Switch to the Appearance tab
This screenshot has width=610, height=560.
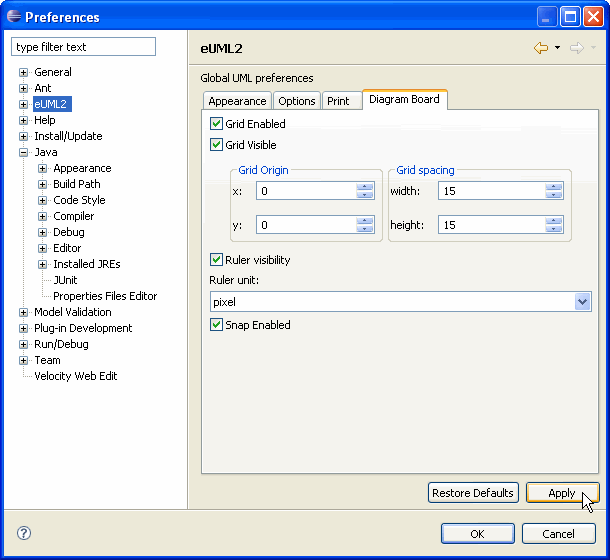pos(237,101)
